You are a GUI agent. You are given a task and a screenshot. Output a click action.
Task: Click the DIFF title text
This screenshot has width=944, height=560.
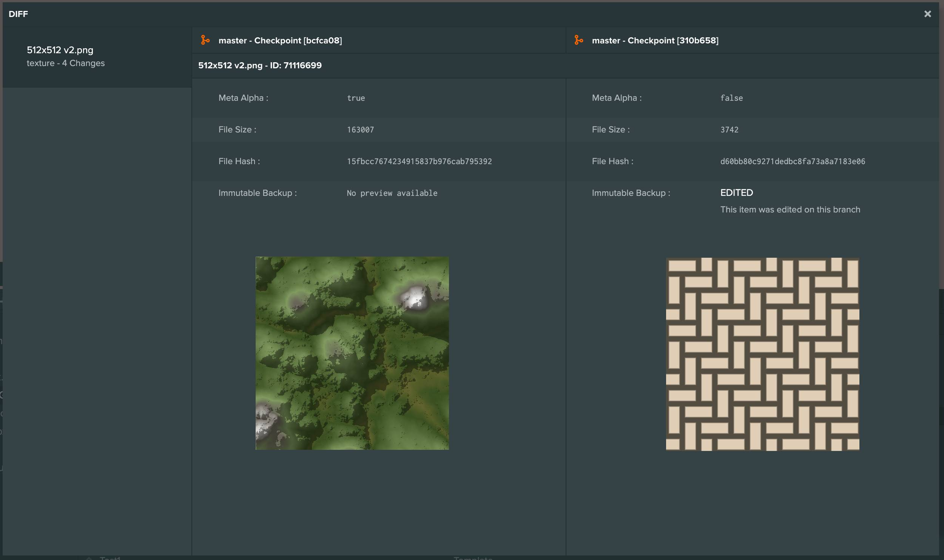(x=18, y=14)
